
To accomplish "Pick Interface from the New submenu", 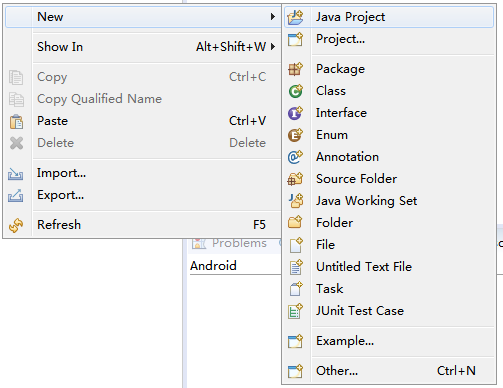I will (389, 113).
